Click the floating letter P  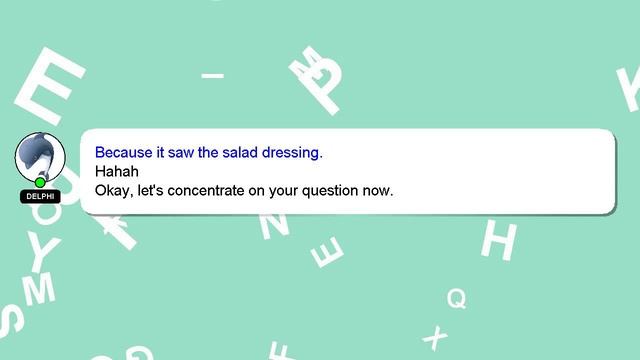coord(324,87)
